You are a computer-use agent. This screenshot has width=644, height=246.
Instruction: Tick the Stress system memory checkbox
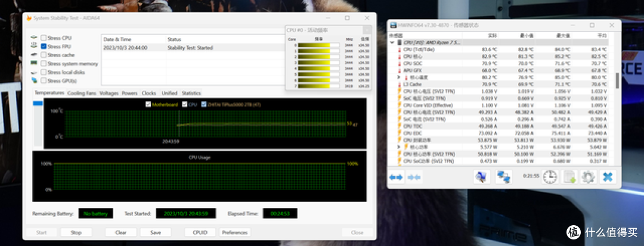(x=44, y=64)
